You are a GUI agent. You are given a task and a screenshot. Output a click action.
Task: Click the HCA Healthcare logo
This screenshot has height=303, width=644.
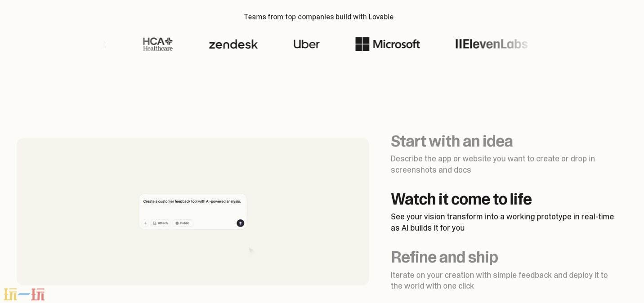point(158,44)
